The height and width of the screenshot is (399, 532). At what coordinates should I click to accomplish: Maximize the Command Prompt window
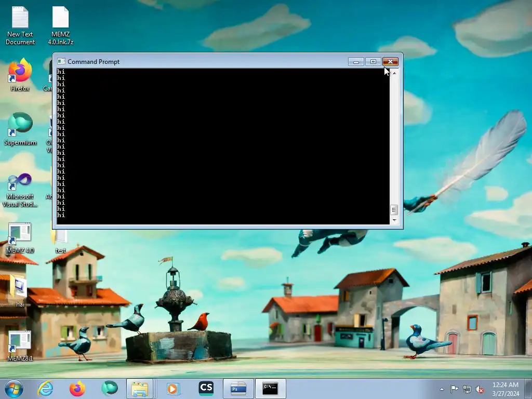373,61
